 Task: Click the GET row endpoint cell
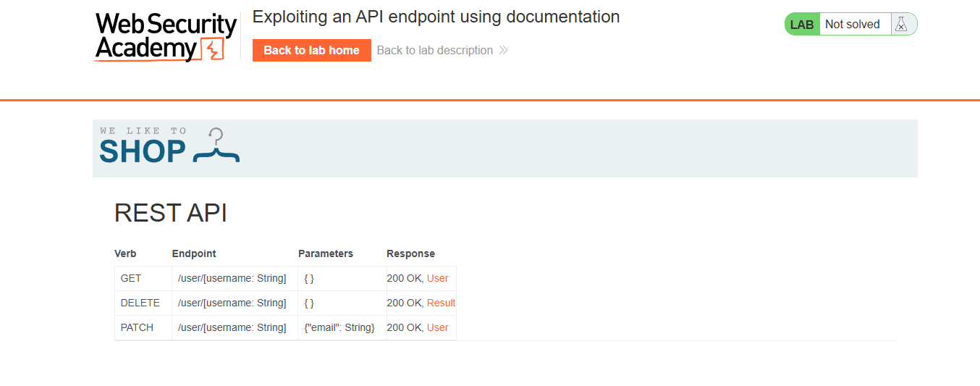pos(232,278)
